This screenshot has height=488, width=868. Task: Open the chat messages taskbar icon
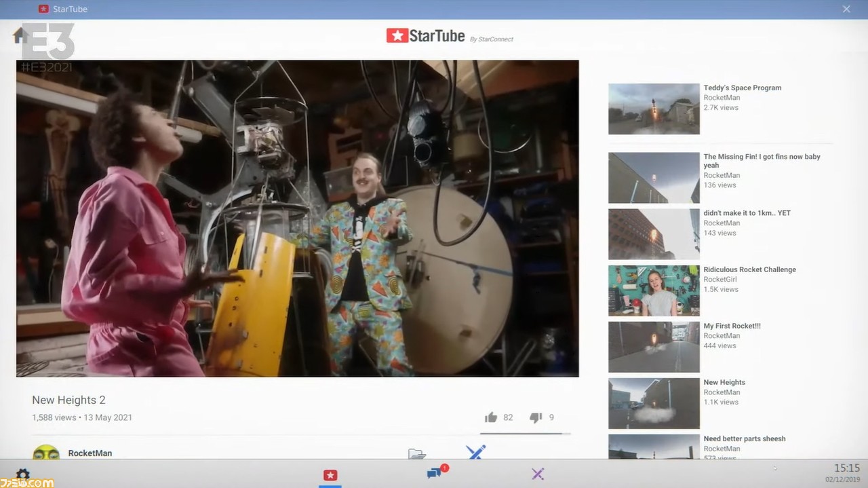(435, 473)
